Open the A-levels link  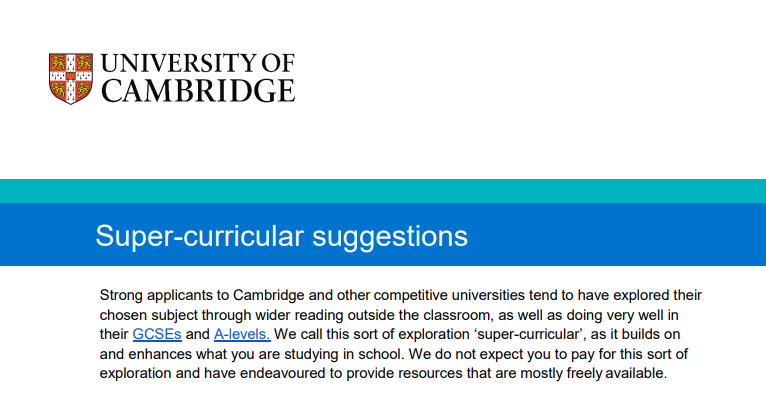[242, 334]
